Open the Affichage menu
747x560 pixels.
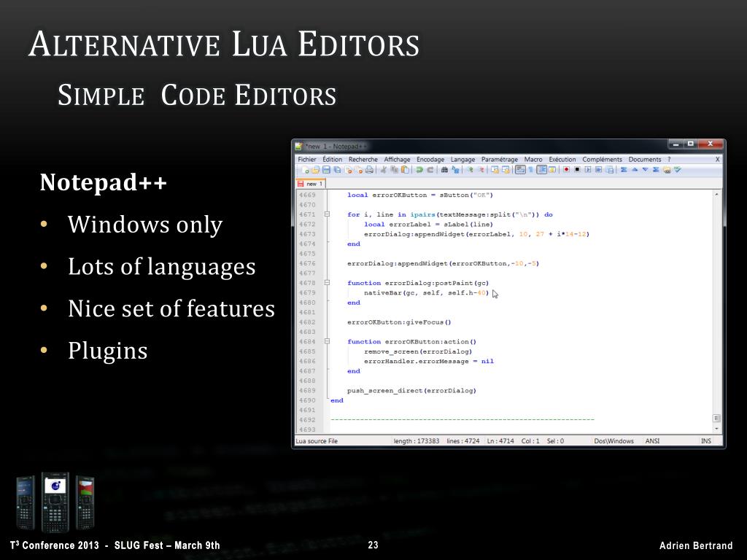coord(397,160)
